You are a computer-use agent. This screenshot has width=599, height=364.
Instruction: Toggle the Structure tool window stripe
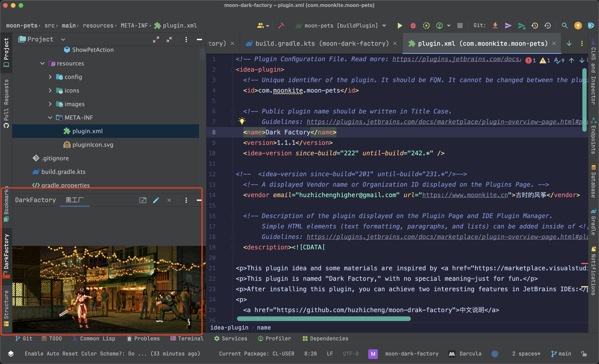point(6,308)
